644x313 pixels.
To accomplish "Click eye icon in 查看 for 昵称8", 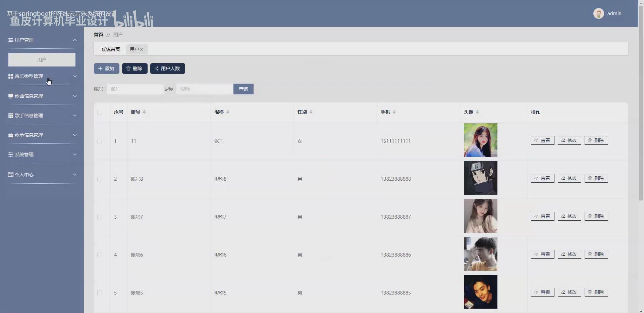I will click(x=536, y=178).
